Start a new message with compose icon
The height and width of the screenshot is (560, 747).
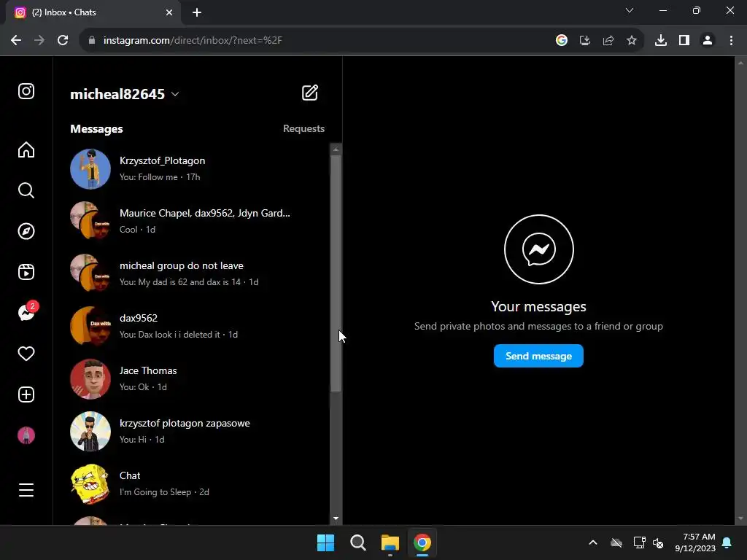(x=310, y=93)
